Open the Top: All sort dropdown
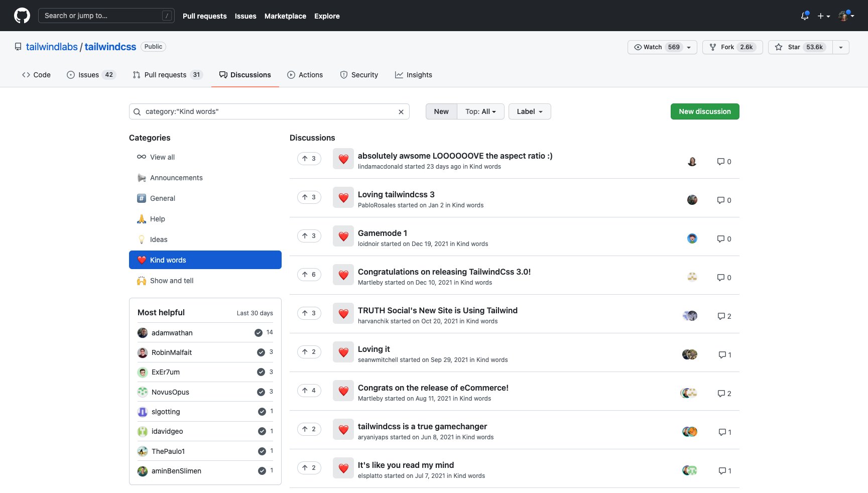The image size is (868, 493). pos(480,111)
